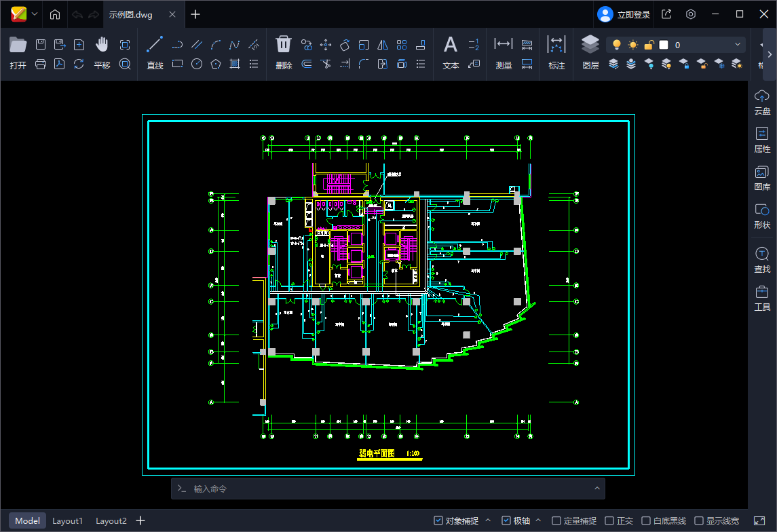Enable the 显示线宽 checkbox
The width and height of the screenshot is (777, 532).
(x=699, y=520)
